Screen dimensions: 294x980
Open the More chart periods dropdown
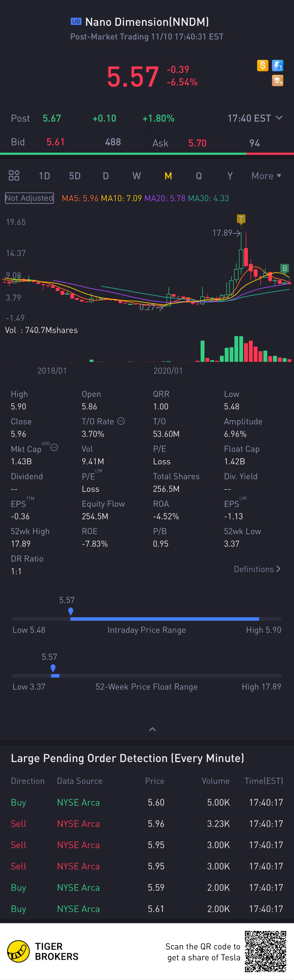tap(266, 176)
